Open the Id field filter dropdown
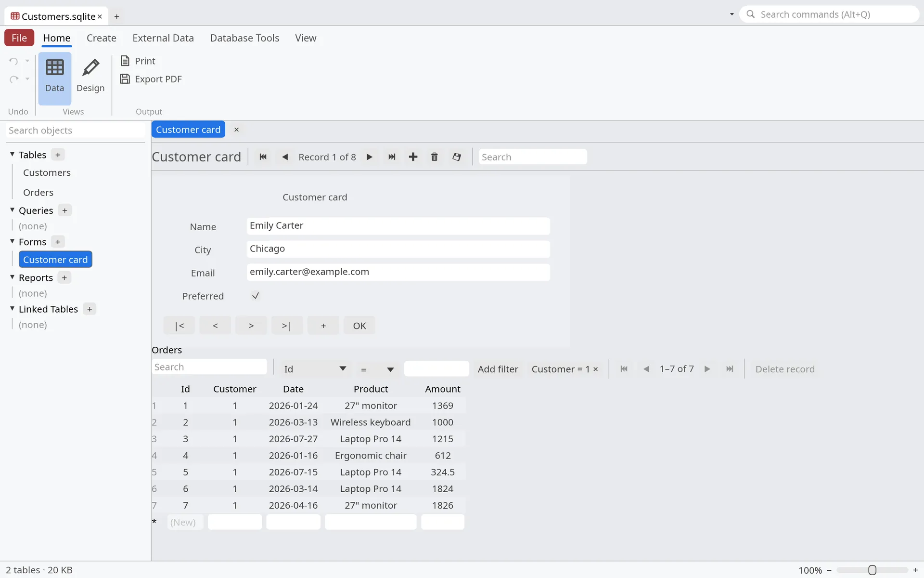The image size is (924, 578). pyautogui.click(x=315, y=369)
